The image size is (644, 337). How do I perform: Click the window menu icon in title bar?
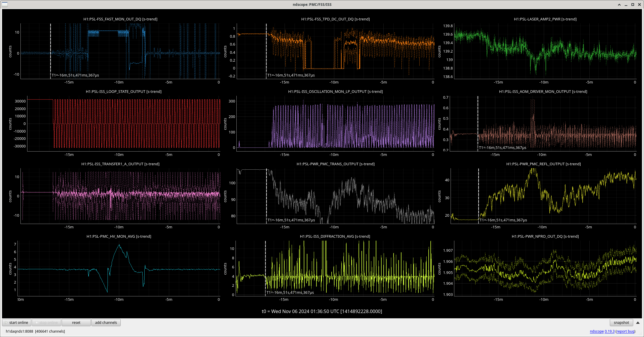5,4
